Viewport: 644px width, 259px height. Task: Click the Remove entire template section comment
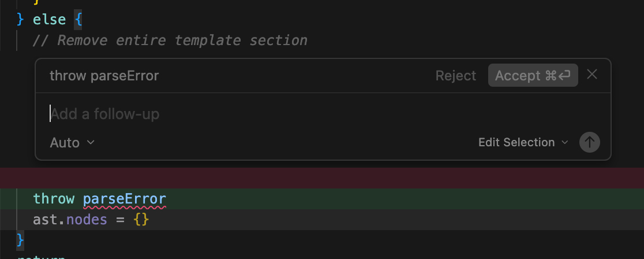coord(170,40)
